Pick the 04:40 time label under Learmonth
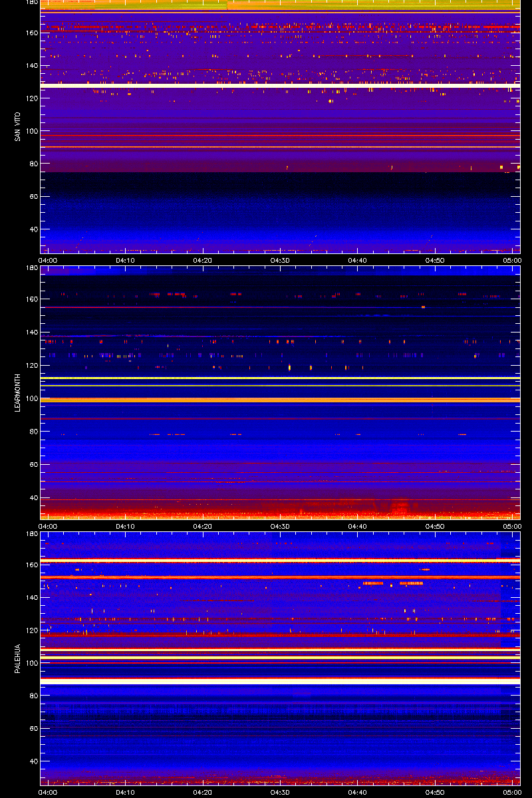This screenshot has width=532, height=798. coord(358,526)
